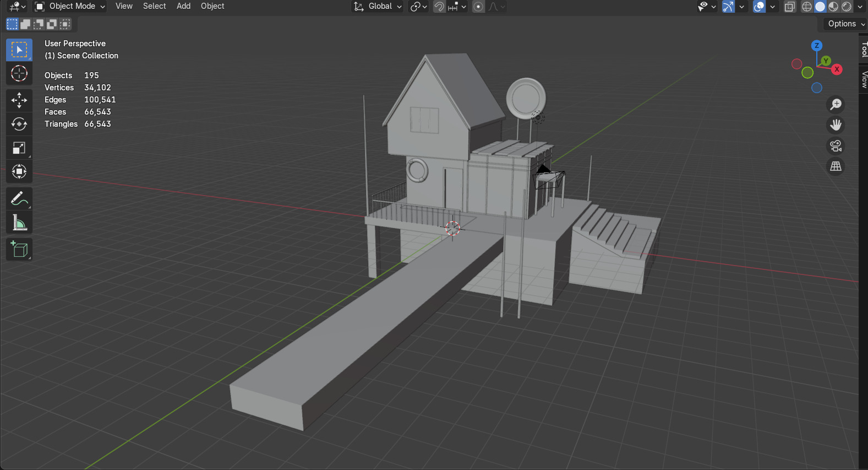Viewport: 868px width, 470px height.
Task: Click the green Y axis on the gizmo
Action: click(826, 61)
